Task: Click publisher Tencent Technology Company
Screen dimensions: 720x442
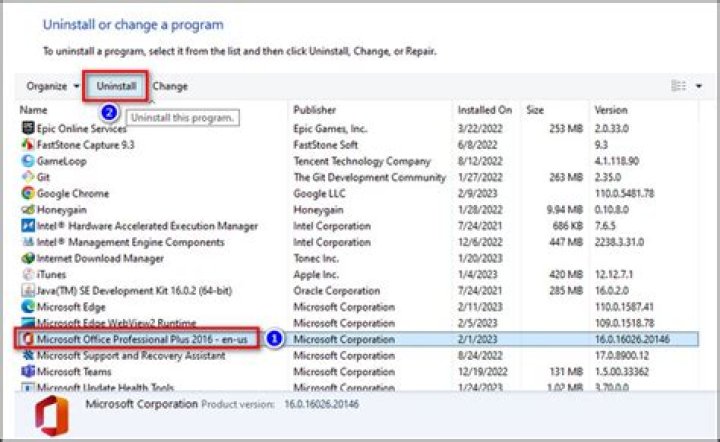Action: pos(362,161)
